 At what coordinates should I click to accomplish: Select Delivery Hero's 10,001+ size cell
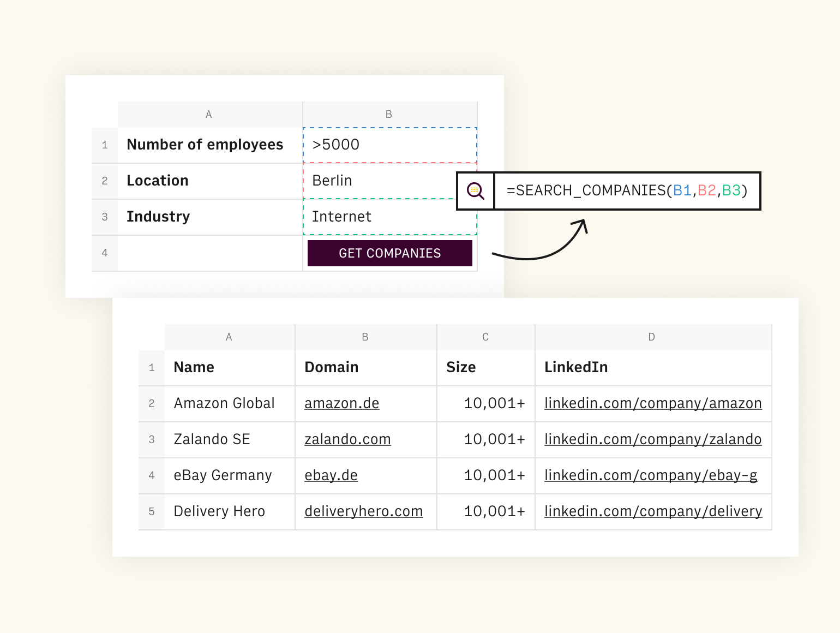tap(486, 512)
